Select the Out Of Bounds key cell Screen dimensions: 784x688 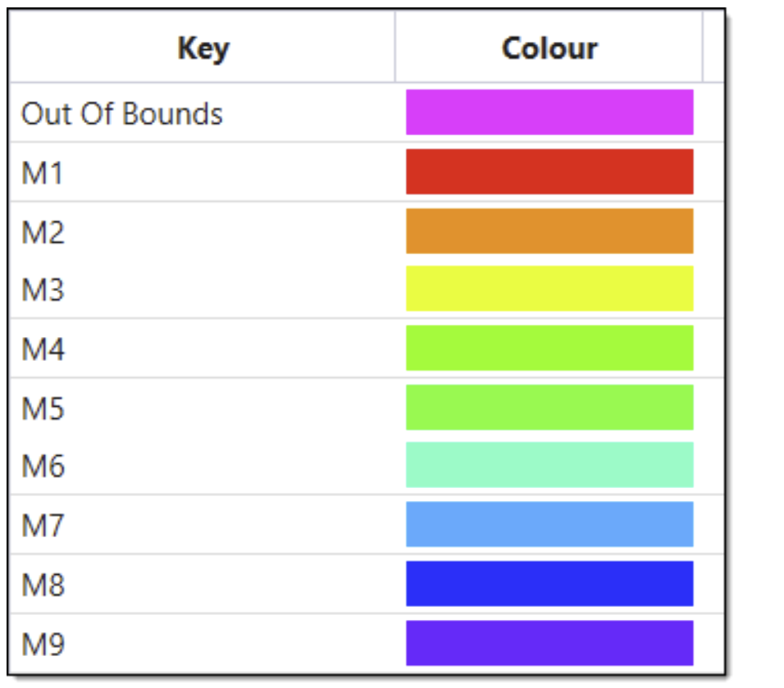coord(122,113)
